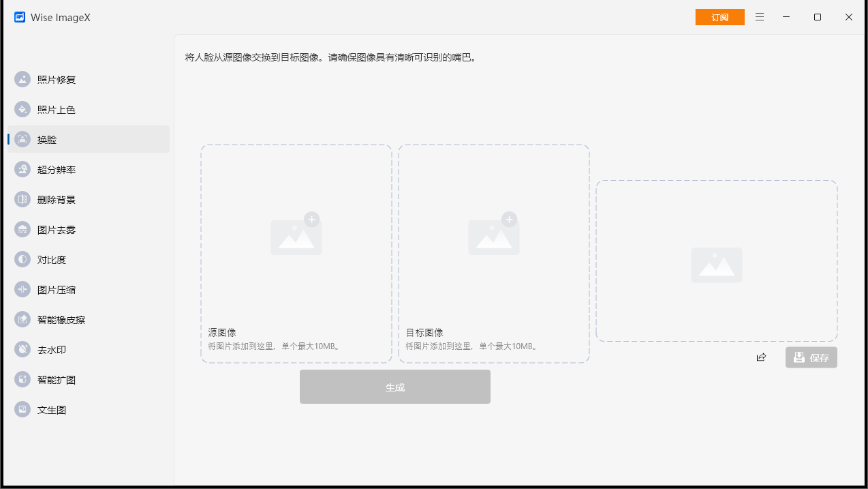868x489 pixels.
Task: Add a photo to the 目标图像 upload area
Action: (x=493, y=235)
